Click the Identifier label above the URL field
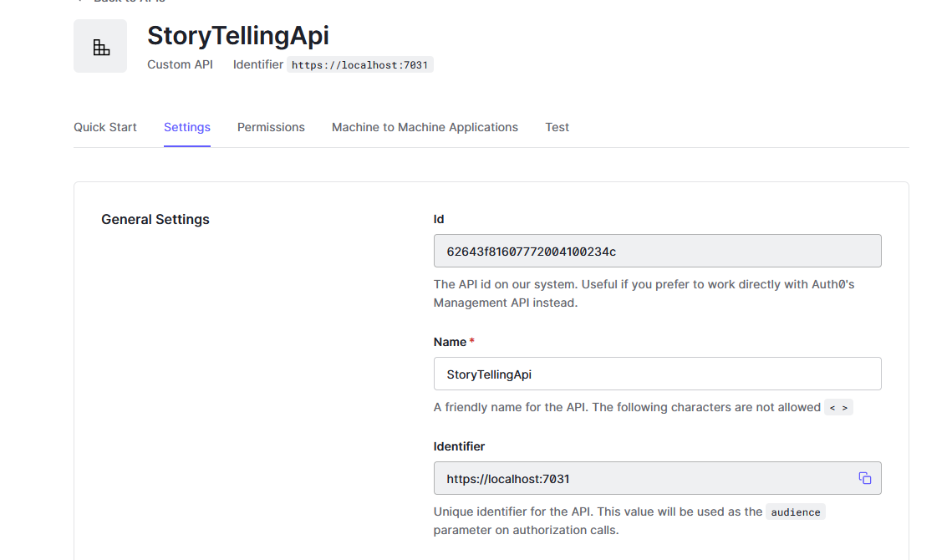Screen dimensions: 952x560 (459, 446)
